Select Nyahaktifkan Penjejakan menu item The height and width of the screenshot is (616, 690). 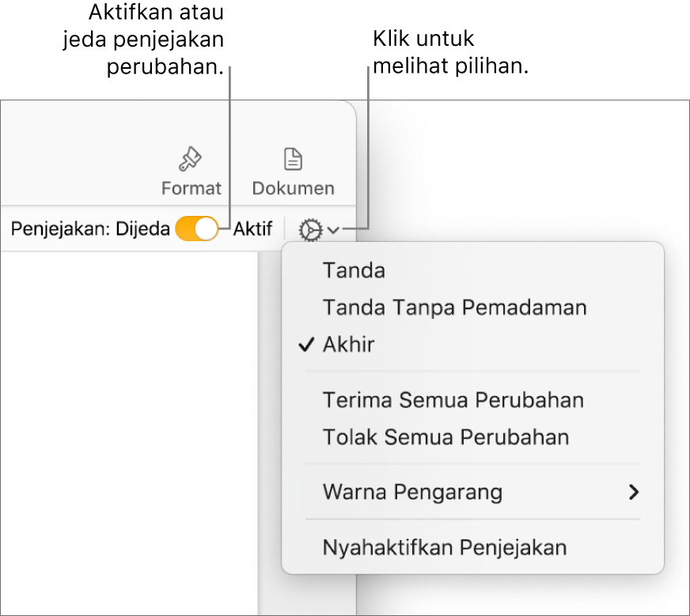coord(472,548)
